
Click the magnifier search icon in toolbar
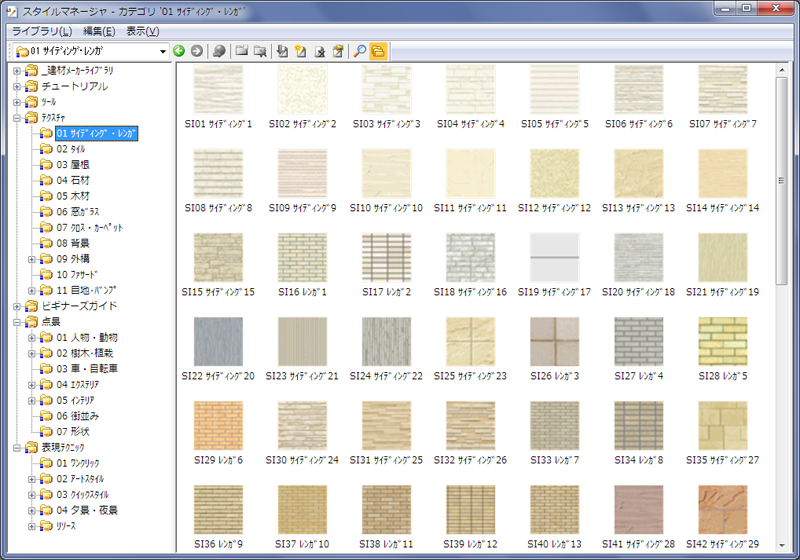360,51
